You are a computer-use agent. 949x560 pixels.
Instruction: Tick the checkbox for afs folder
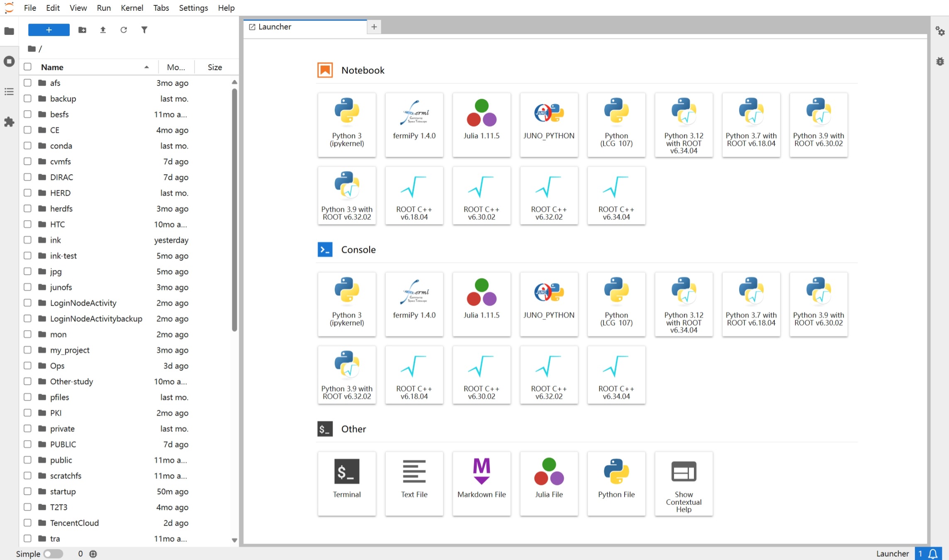pyautogui.click(x=27, y=83)
